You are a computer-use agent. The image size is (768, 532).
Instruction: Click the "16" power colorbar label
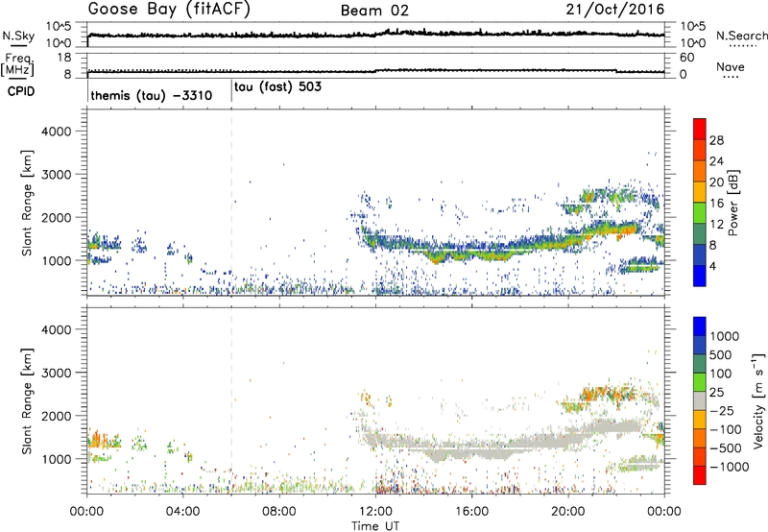716,204
